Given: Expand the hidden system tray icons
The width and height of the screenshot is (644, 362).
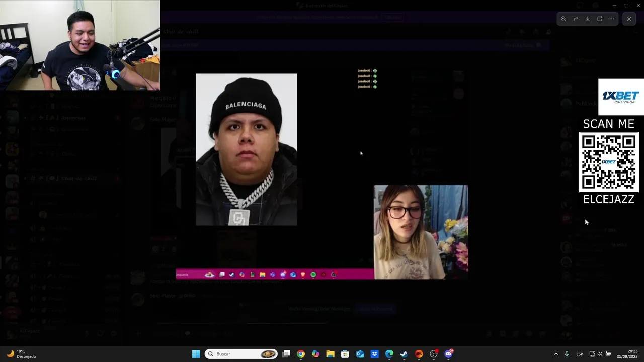Looking at the screenshot, I should coord(556,354).
